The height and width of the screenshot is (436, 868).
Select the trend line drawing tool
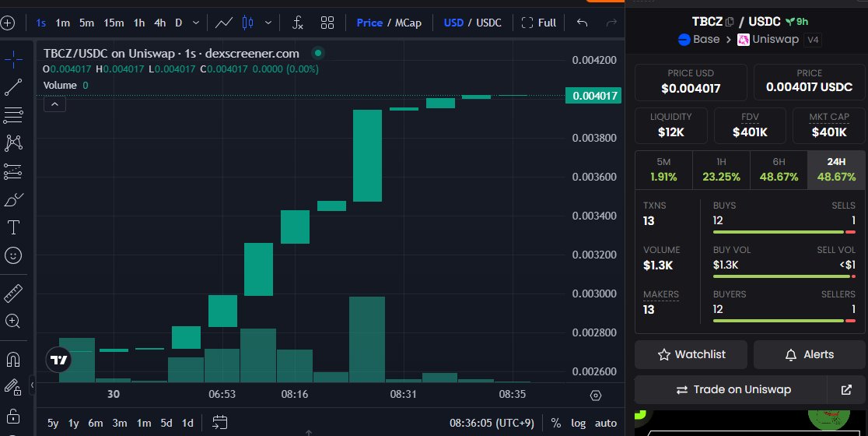click(x=13, y=87)
